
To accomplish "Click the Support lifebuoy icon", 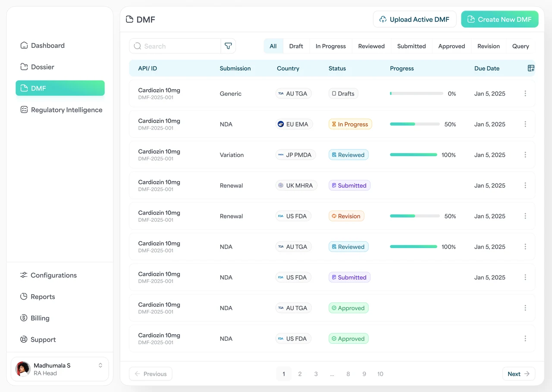I will click(24, 339).
